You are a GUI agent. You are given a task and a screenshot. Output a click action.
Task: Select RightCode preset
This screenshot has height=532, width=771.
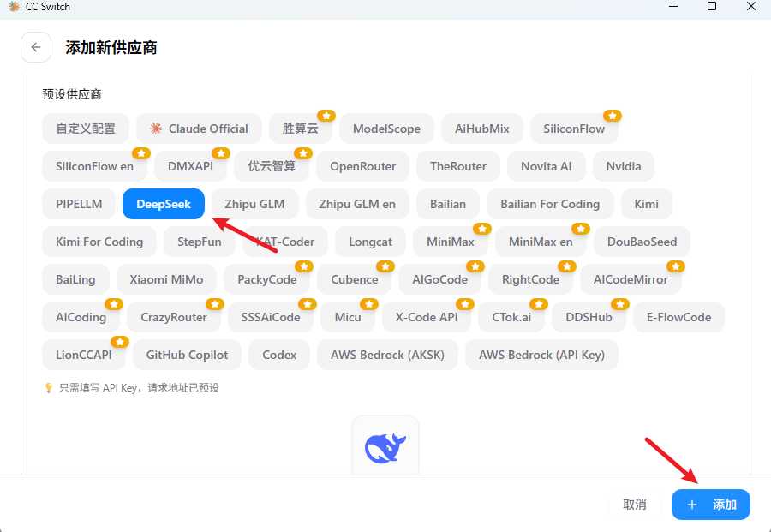tap(530, 280)
